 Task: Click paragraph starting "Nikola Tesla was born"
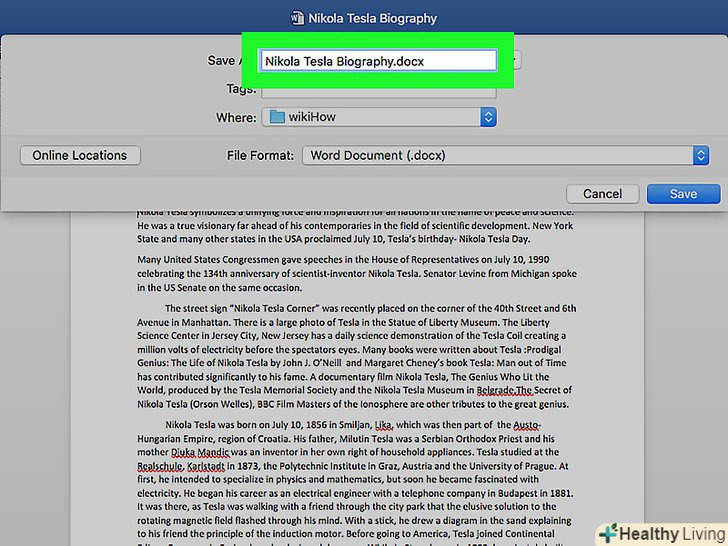point(357,483)
